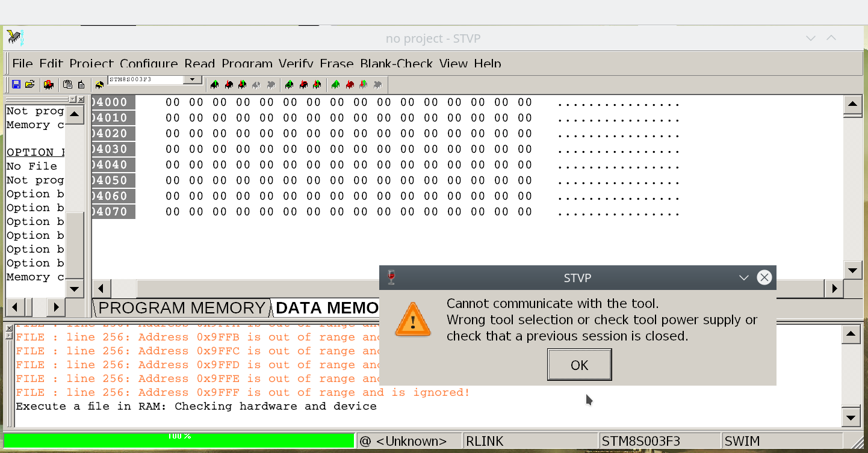Click the green 100% progress bar

coord(179,440)
